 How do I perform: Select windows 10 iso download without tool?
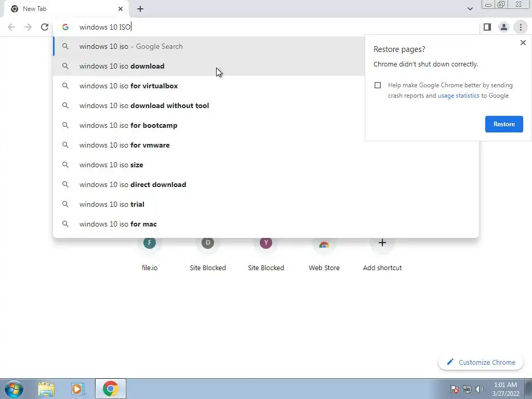(x=209, y=105)
